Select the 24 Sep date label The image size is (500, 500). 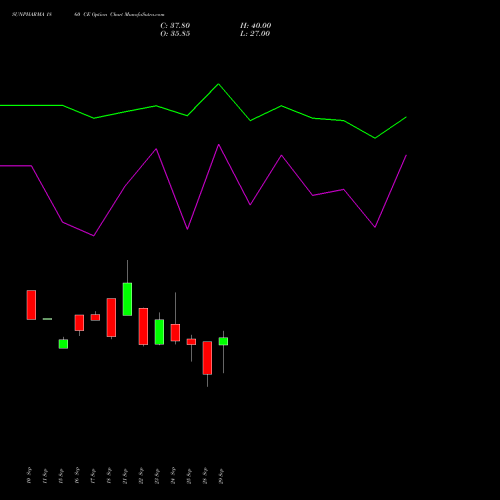tap(173, 476)
